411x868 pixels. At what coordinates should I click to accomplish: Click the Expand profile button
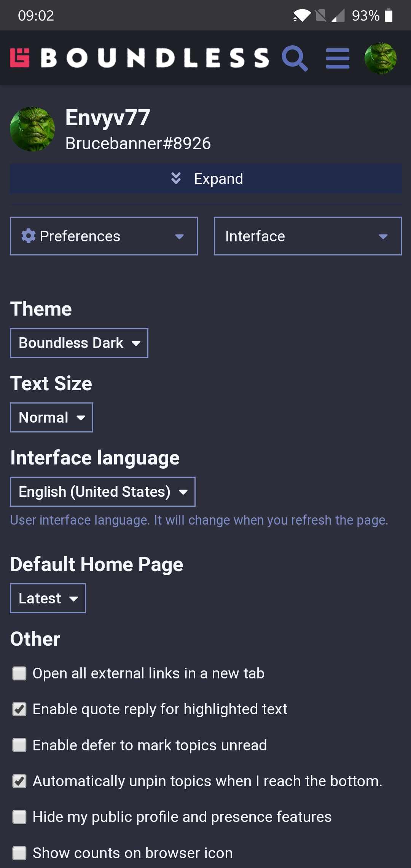pos(206,179)
